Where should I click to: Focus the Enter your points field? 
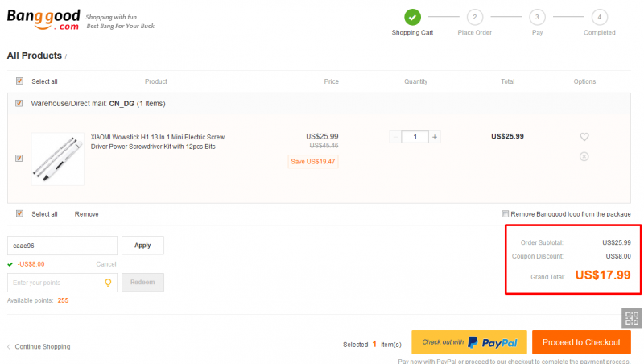point(62,283)
